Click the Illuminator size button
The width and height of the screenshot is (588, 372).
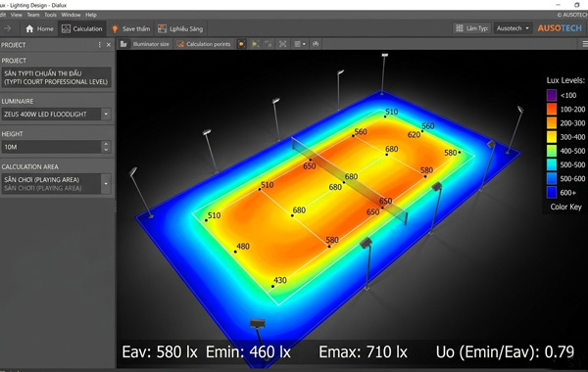[x=151, y=44]
